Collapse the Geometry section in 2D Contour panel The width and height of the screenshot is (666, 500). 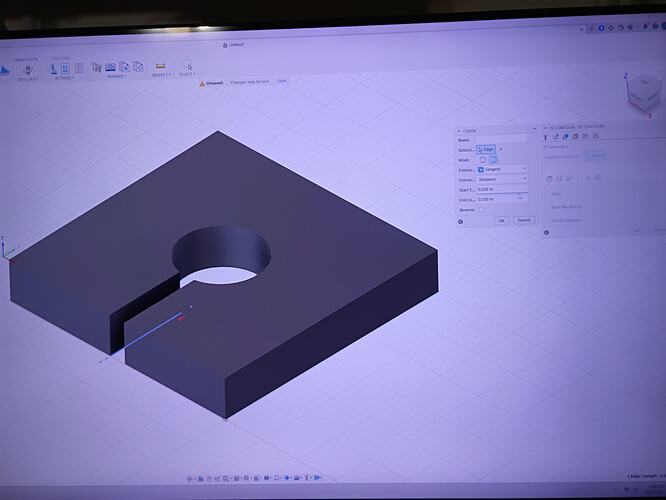coord(546,147)
